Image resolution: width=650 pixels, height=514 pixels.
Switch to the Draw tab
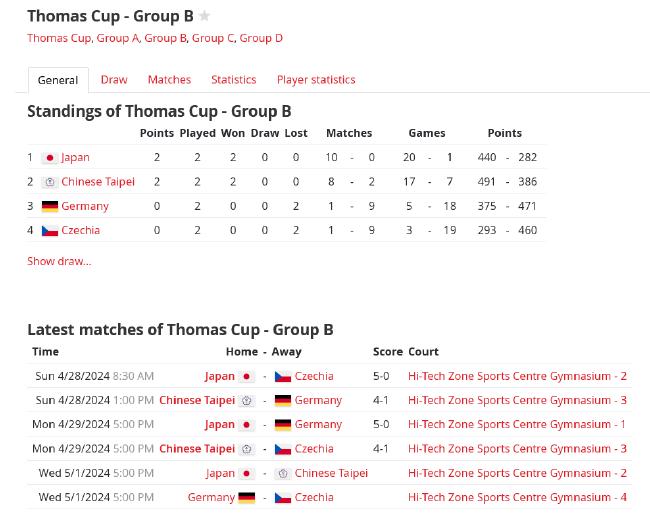point(114,80)
